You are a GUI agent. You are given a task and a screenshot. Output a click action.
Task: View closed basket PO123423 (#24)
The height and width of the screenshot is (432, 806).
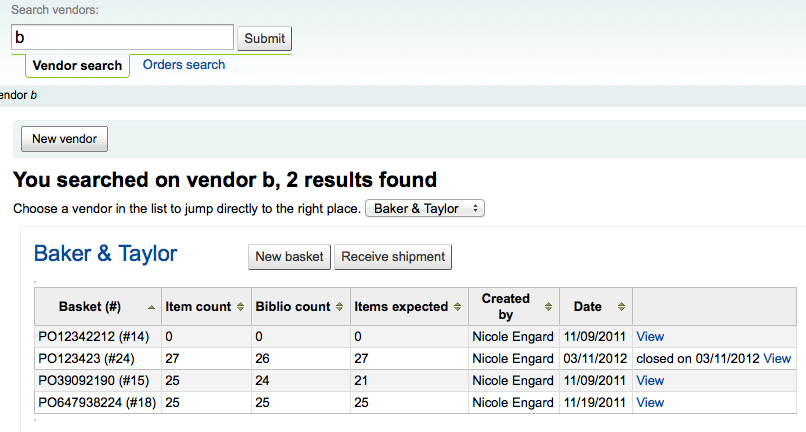[x=777, y=358]
